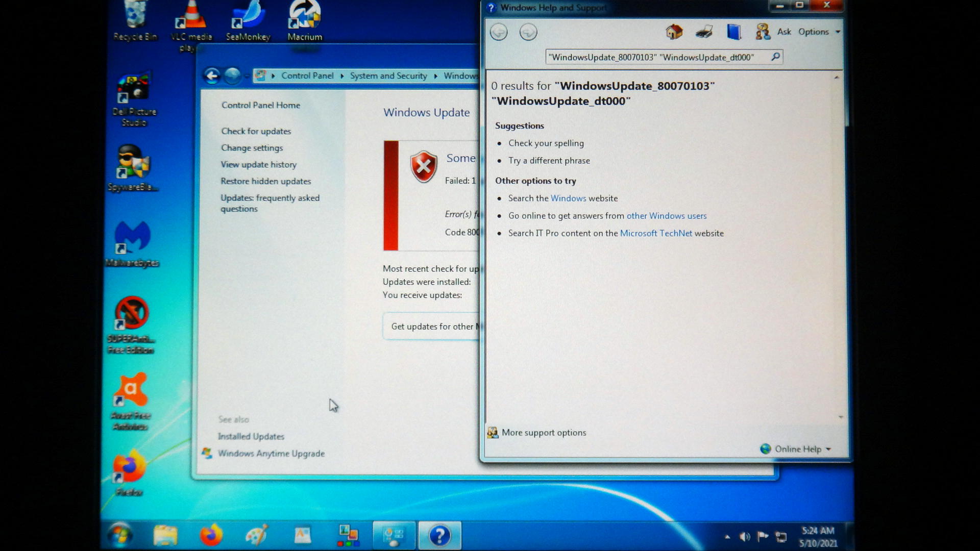Go back in Control Panel window
980x551 pixels.
pos(212,76)
